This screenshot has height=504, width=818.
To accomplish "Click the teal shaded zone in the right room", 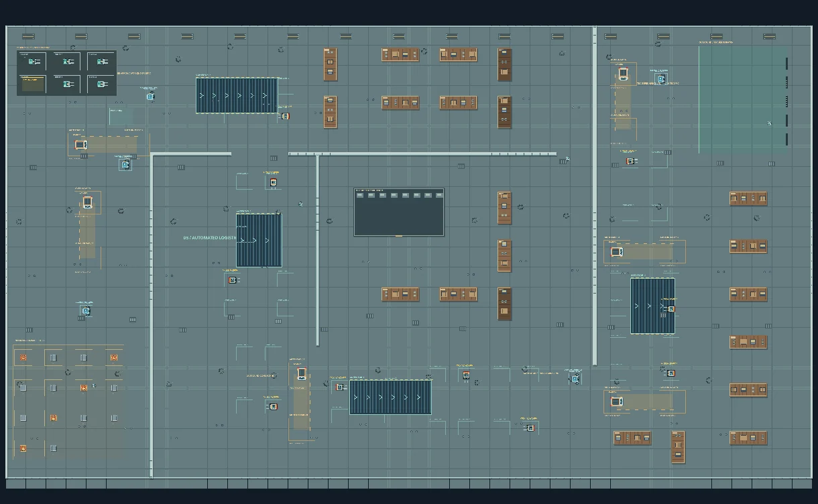I will pyautogui.click(x=742, y=99).
